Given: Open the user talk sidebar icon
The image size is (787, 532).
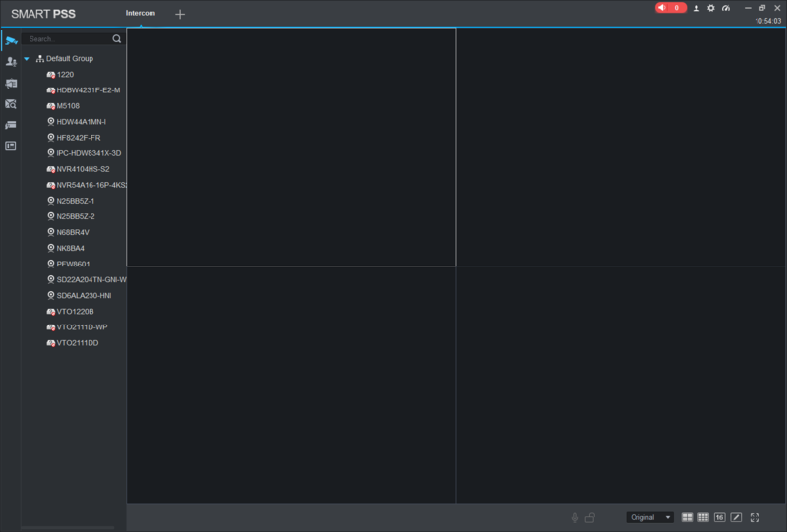Looking at the screenshot, I should (x=11, y=62).
